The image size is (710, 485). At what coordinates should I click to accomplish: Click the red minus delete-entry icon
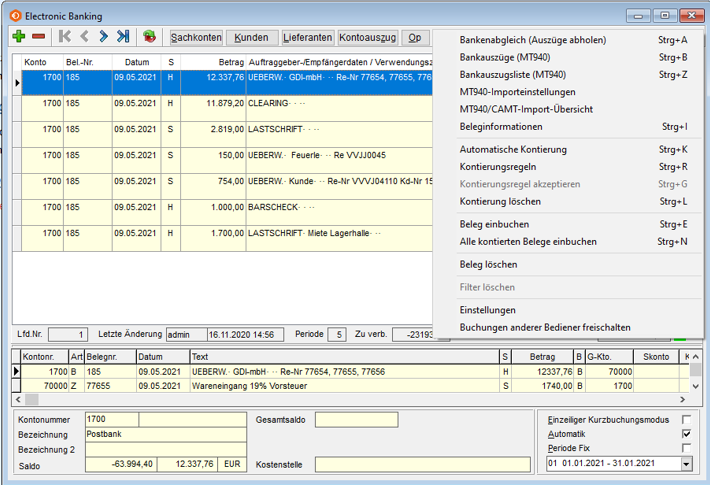click(x=39, y=37)
